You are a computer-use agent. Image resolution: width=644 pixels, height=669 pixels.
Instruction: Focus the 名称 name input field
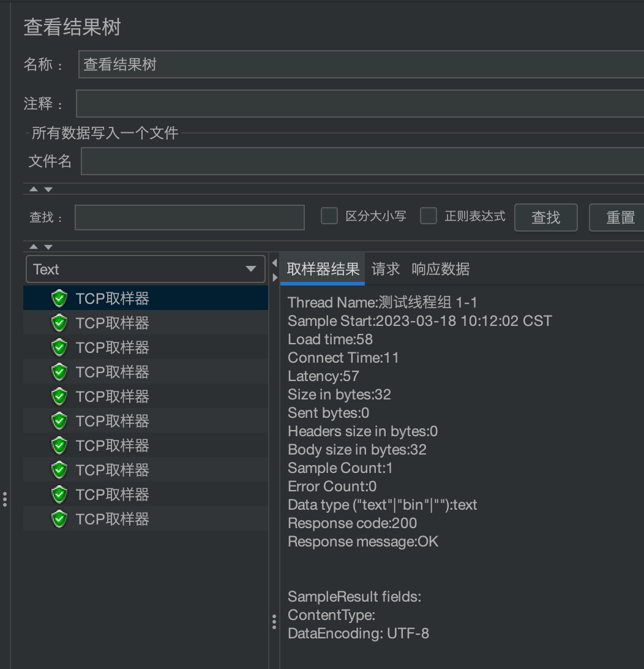point(361,64)
